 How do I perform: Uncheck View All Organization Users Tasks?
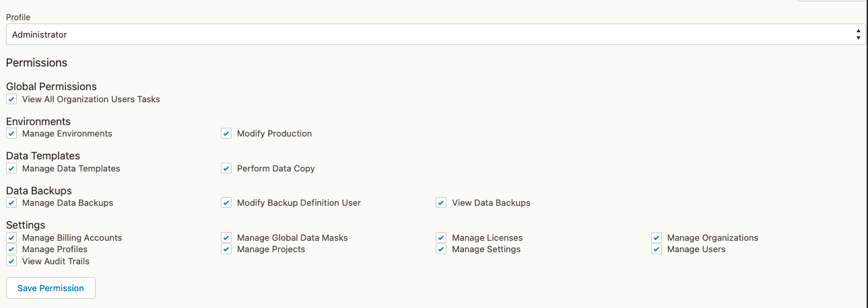tap(11, 100)
